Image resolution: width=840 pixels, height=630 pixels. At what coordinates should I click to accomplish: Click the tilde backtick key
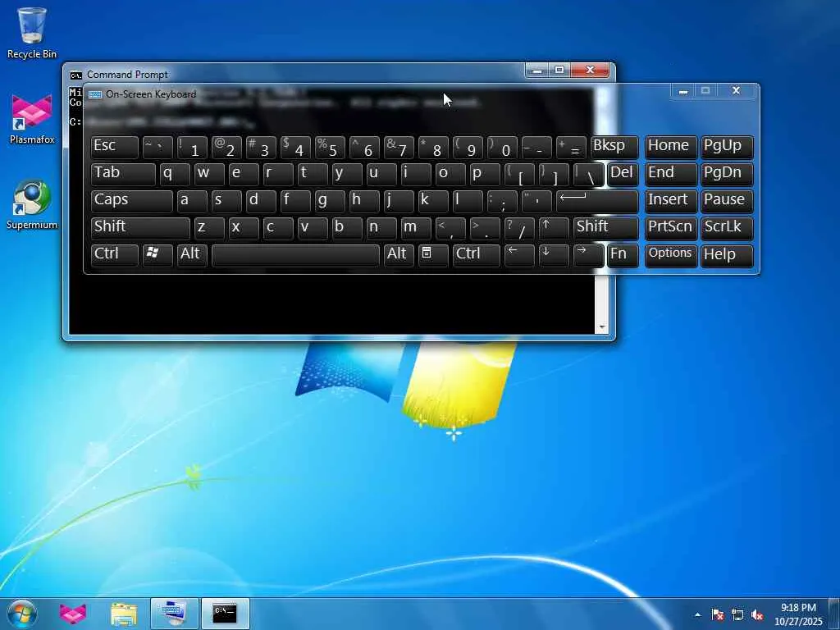click(157, 148)
